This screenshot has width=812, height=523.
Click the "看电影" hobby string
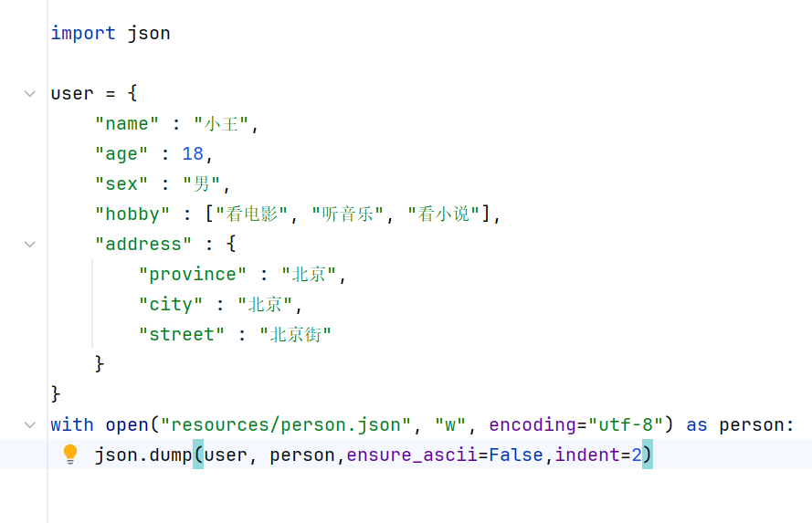point(252,214)
